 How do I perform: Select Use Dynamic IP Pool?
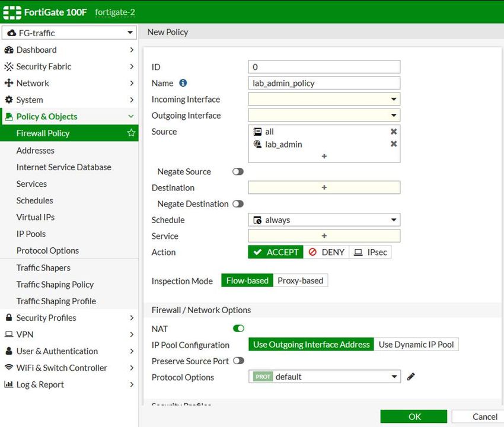(416, 345)
